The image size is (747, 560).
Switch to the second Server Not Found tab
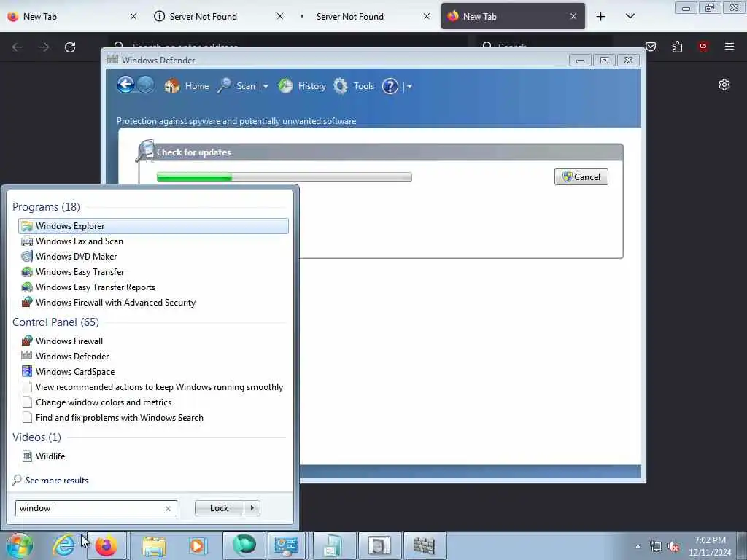[365, 16]
